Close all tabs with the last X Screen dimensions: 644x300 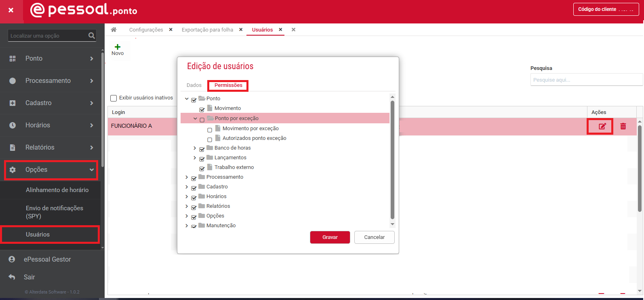pyautogui.click(x=293, y=30)
